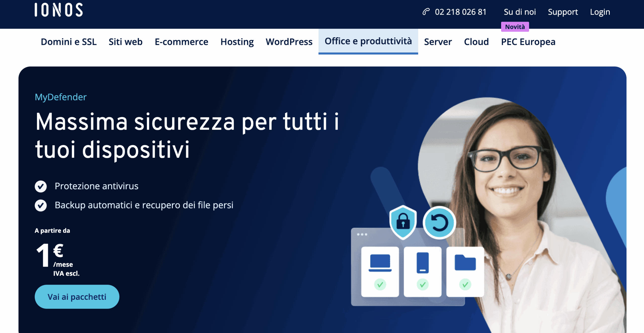Click the folder icon card

tap(465, 272)
